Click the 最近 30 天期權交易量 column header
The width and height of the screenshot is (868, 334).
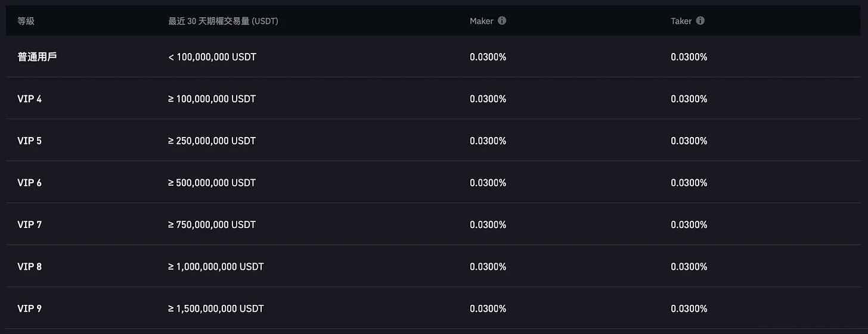[x=223, y=21]
